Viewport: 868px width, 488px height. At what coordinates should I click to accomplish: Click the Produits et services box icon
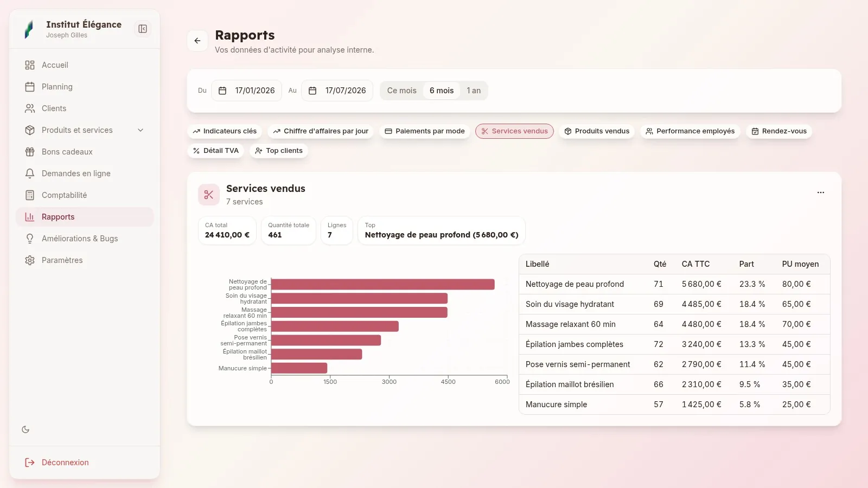click(x=30, y=130)
